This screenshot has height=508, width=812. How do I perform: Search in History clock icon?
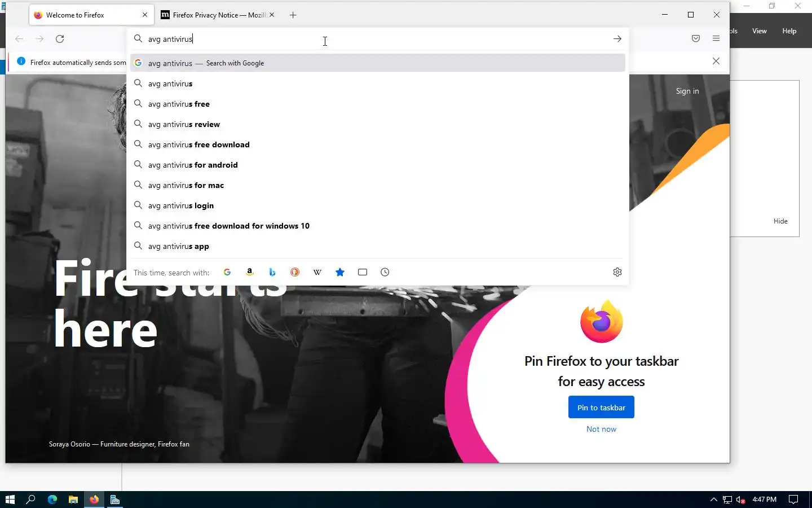coord(385,272)
